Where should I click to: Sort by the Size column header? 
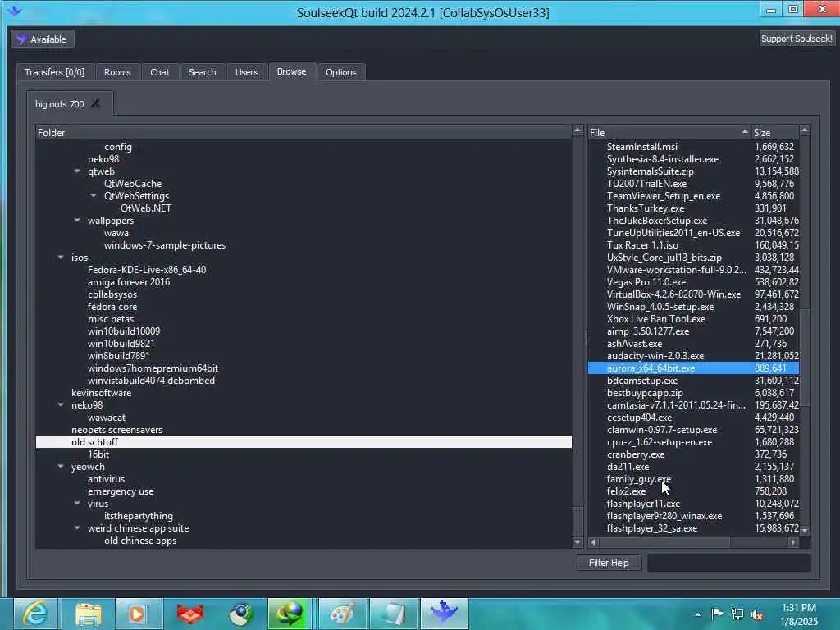tap(774, 132)
